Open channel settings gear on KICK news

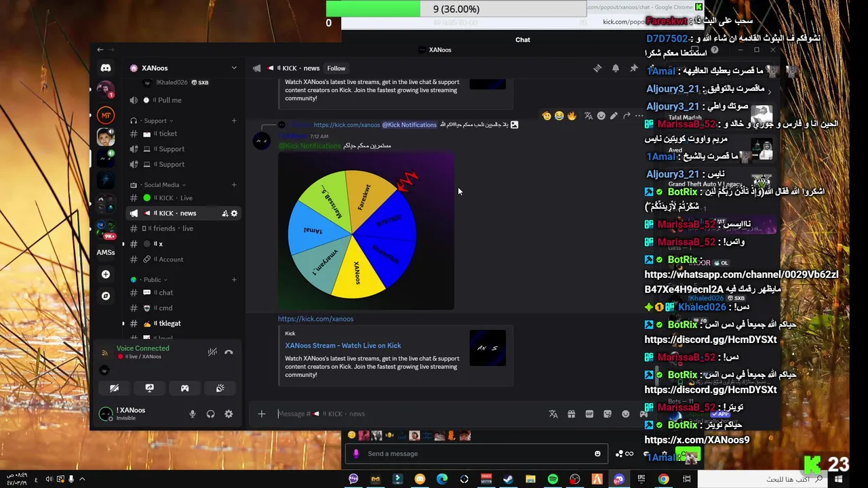coord(235,213)
